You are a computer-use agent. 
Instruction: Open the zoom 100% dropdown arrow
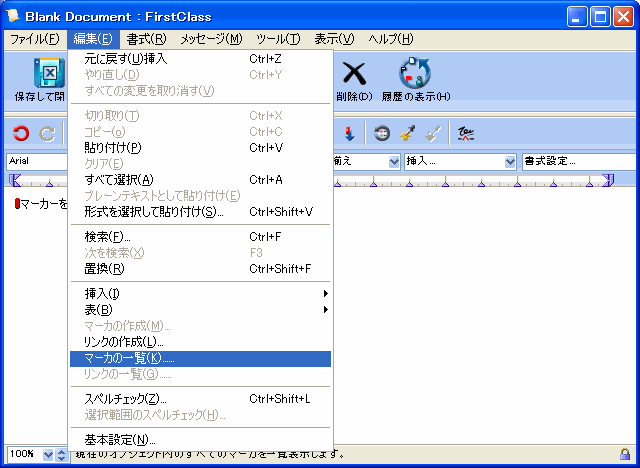pyautogui.click(x=49, y=454)
